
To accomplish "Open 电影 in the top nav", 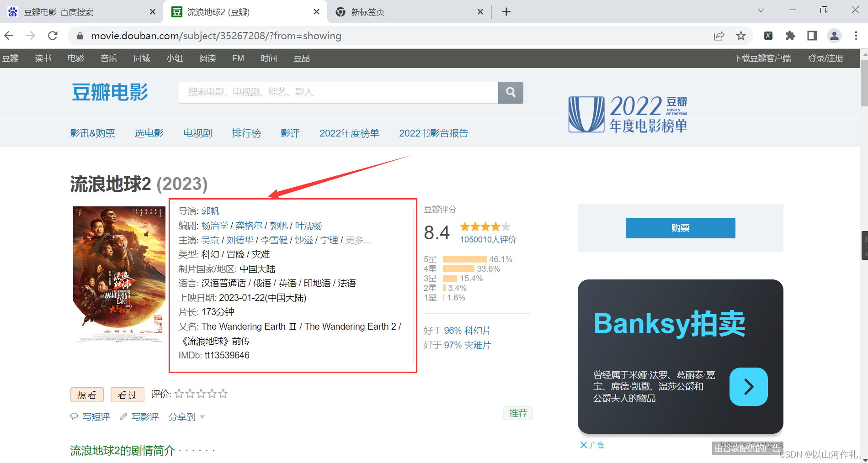I will pyautogui.click(x=76, y=58).
